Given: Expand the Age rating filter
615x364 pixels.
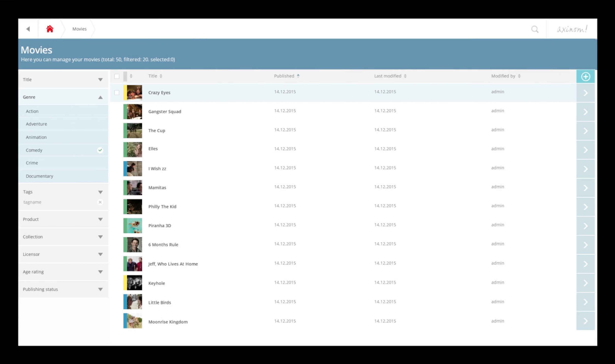Looking at the screenshot, I should [100, 272].
